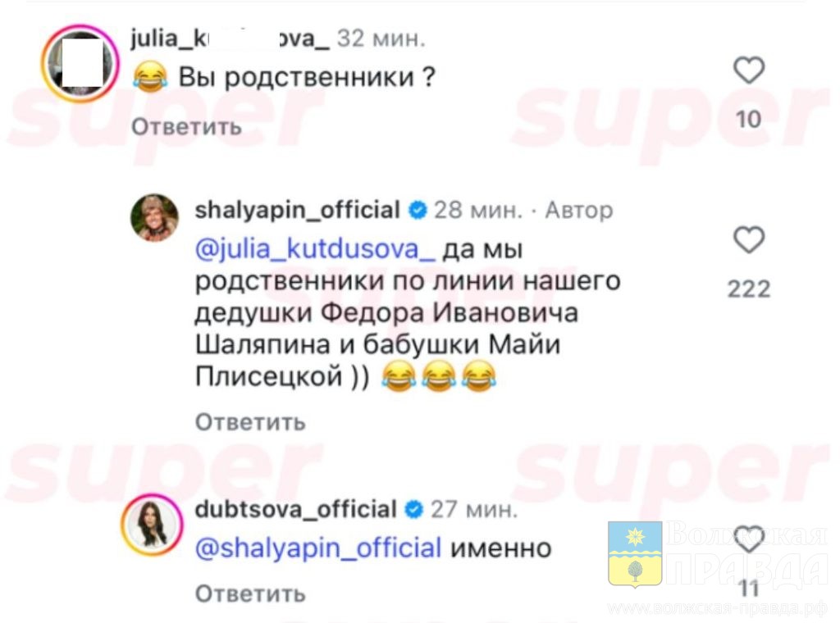Click the Волжская правда coat-of-arms logo
Viewport: 840px width, 623px height.
635,554
